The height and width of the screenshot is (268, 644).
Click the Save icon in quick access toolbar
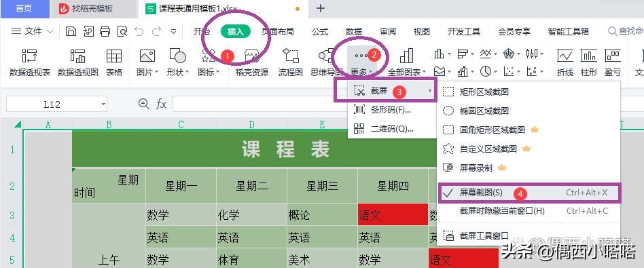click(71, 31)
